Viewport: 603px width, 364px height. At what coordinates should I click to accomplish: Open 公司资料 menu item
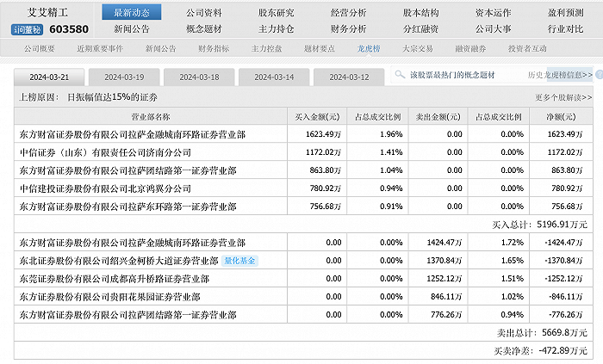click(x=204, y=13)
